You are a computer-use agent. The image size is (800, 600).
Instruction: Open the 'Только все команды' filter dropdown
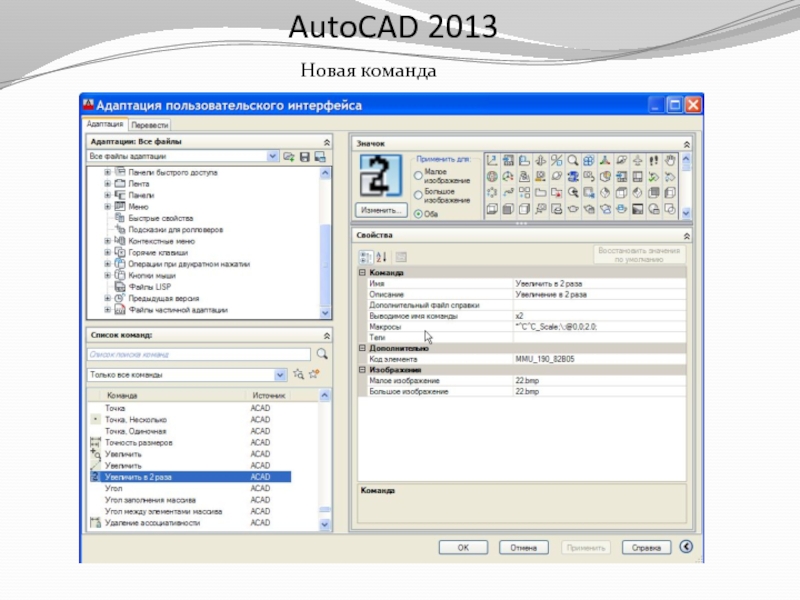pyautogui.click(x=280, y=375)
